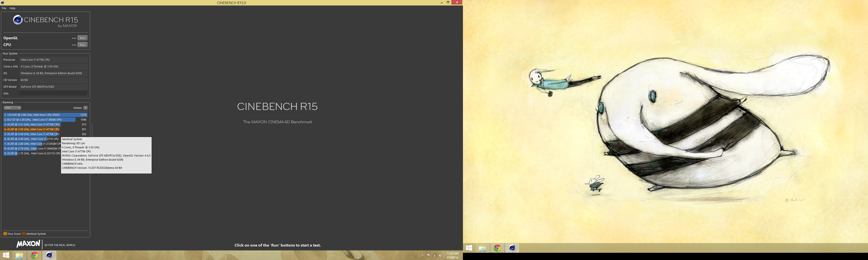
Task: Click the Cinebench R15 logo in side panel
Action: pyautogui.click(x=46, y=21)
